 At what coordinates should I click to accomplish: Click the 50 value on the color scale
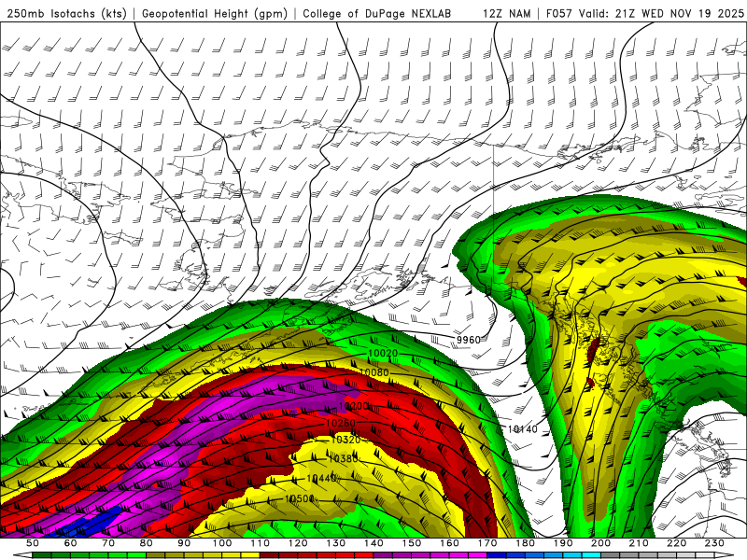[33, 543]
